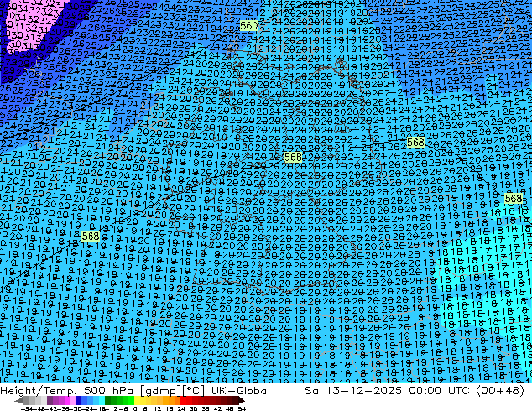The height and width of the screenshot is (411, 532).
Task: Click the '500 hPa' level text
Action: (109, 390)
